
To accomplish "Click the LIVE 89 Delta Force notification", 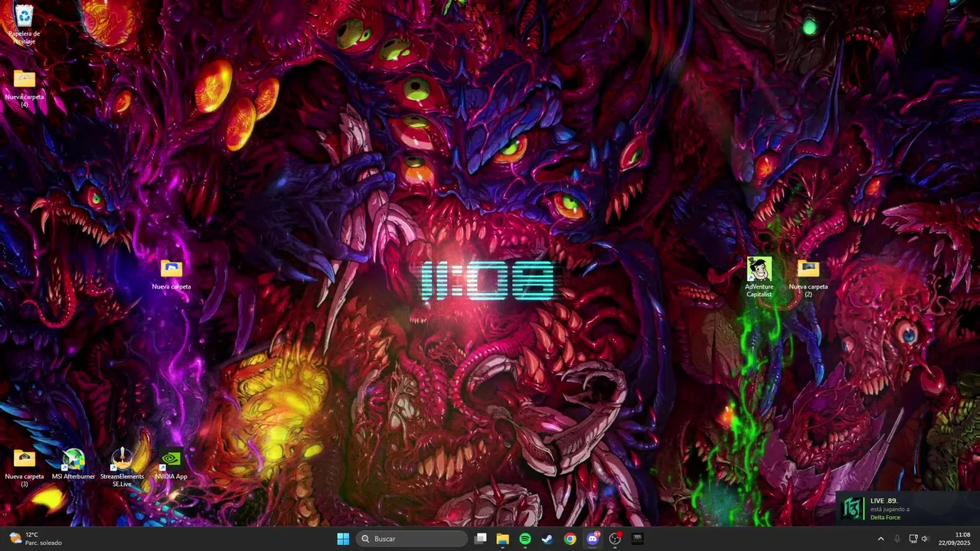I will [x=908, y=509].
